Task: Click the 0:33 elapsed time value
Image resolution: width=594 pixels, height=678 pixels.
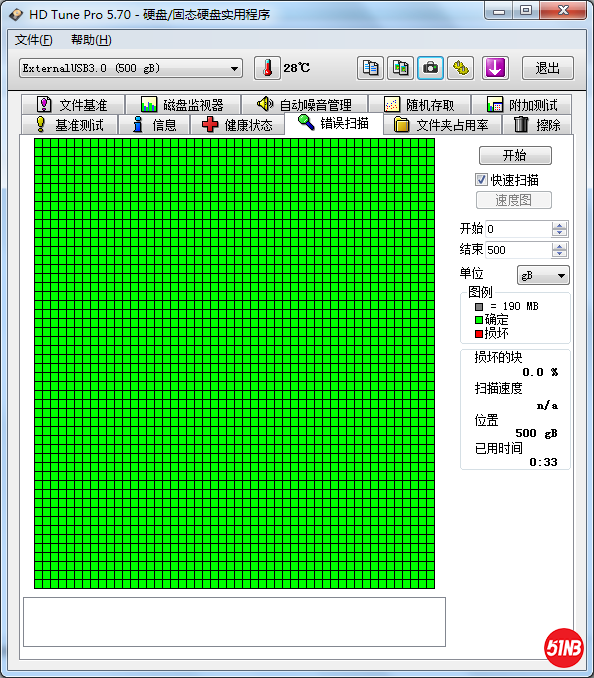Action: tap(543, 462)
